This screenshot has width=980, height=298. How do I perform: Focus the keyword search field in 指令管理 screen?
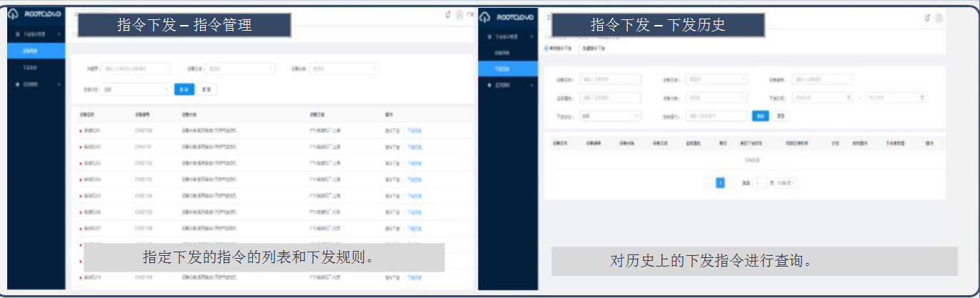(x=136, y=69)
